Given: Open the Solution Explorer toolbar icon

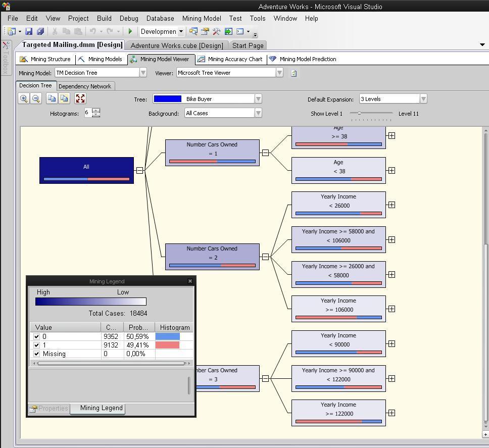Looking at the screenshot, I should [193, 31].
